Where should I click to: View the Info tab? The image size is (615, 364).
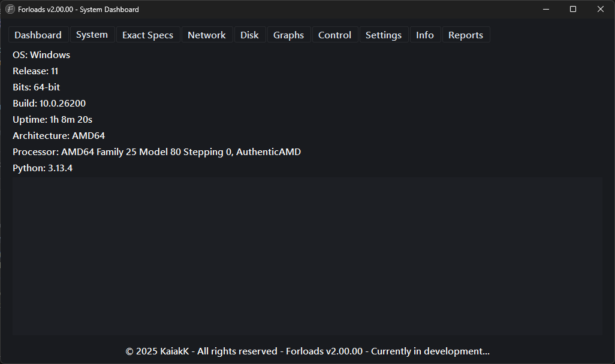[425, 35]
